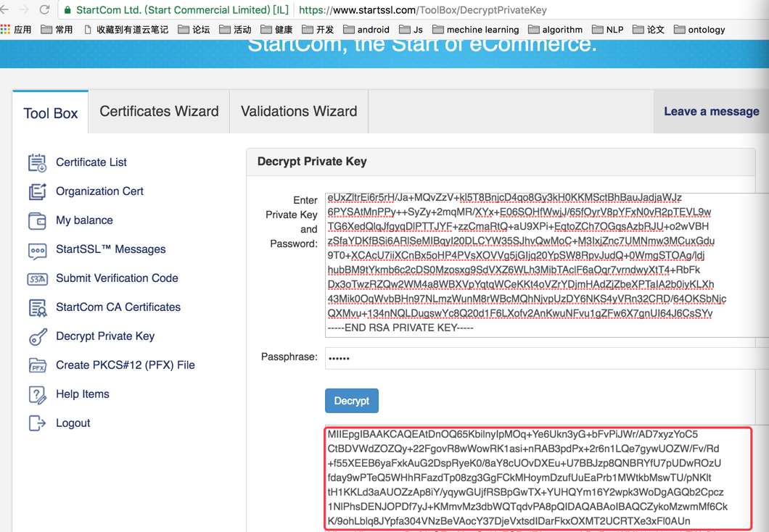The width and height of the screenshot is (769, 532).
Task: Click the Logout exit icon
Action: pyautogui.click(x=37, y=423)
